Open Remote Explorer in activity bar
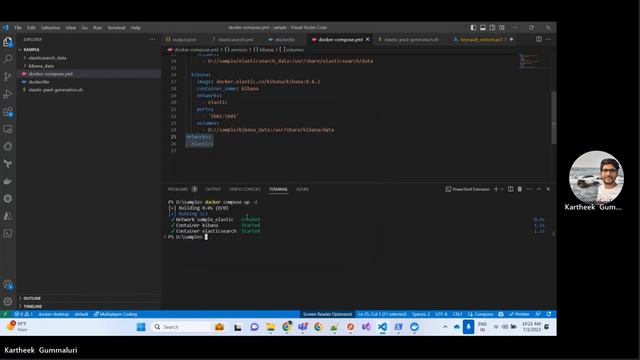 pyautogui.click(x=8, y=129)
